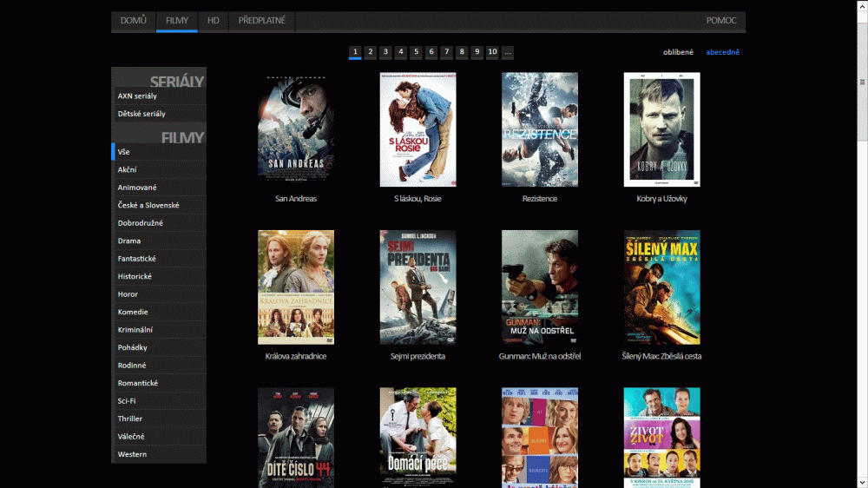Filter films by Romantické

tap(159, 383)
